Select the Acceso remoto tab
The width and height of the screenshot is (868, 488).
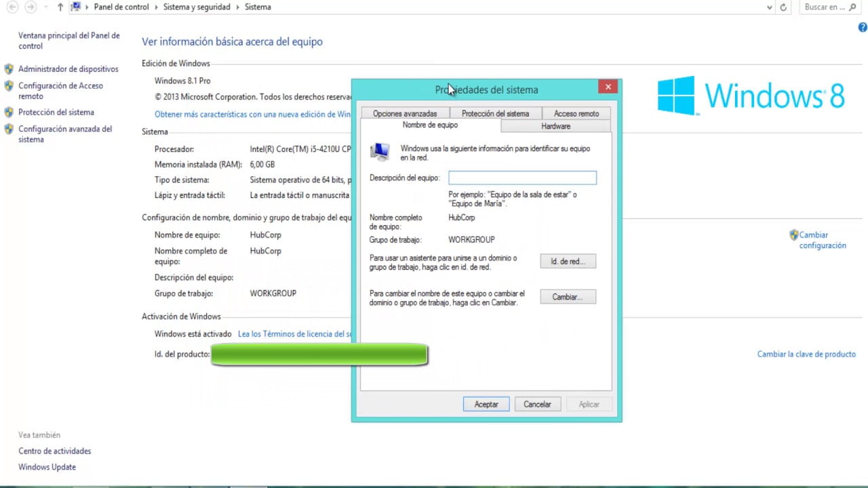576,113
